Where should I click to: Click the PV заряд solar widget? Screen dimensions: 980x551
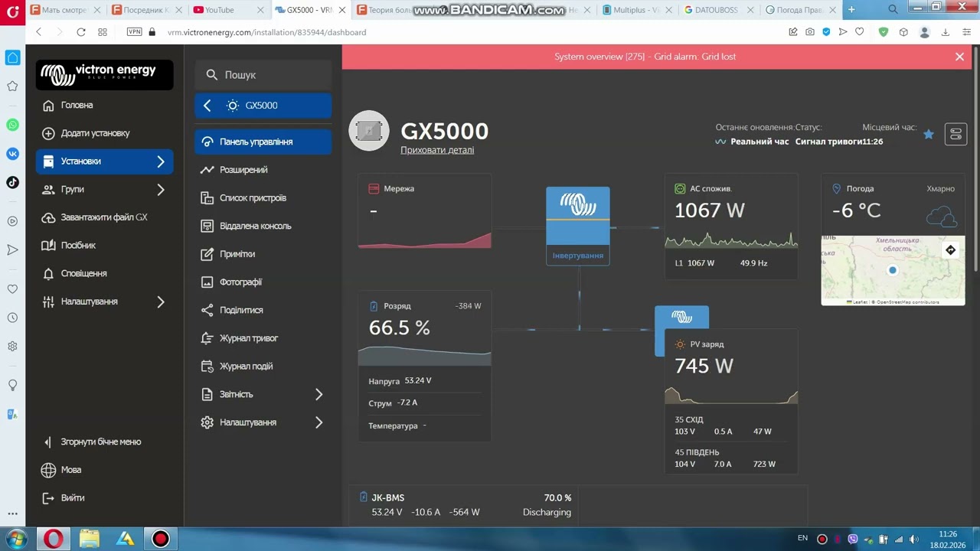[731, 401]
